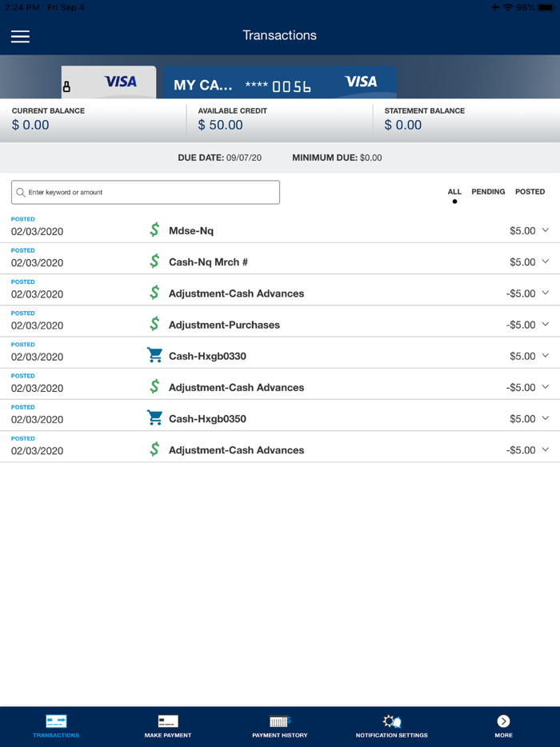Click the dollar icon for Adjustment-Purchases
Viewport: 560px width, 747px height.
tap(154, 324)
